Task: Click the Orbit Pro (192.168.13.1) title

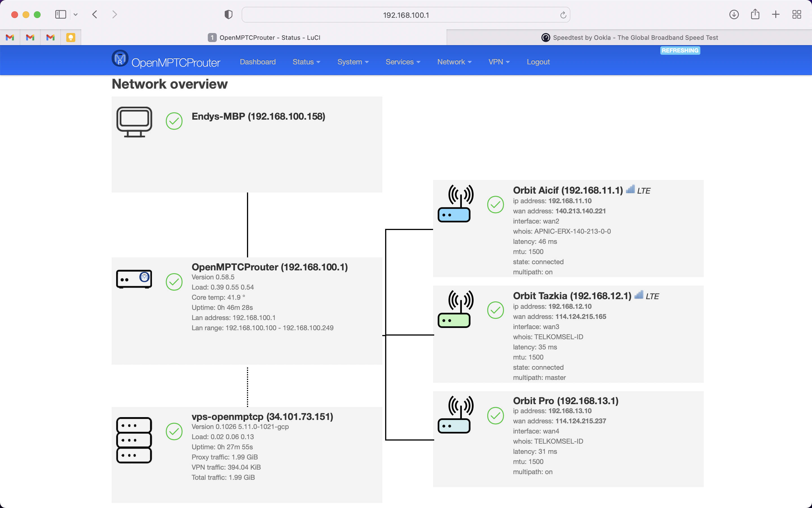Action: click(566, 401)
